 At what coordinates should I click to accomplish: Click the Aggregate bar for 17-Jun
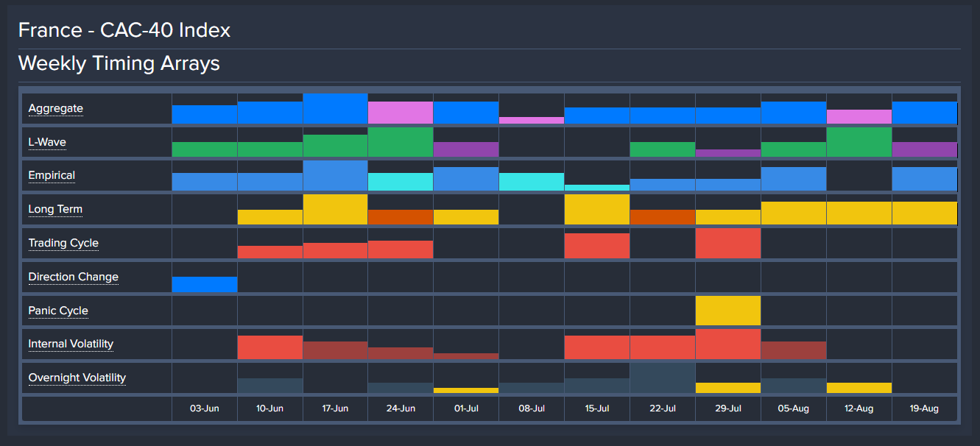335,108
